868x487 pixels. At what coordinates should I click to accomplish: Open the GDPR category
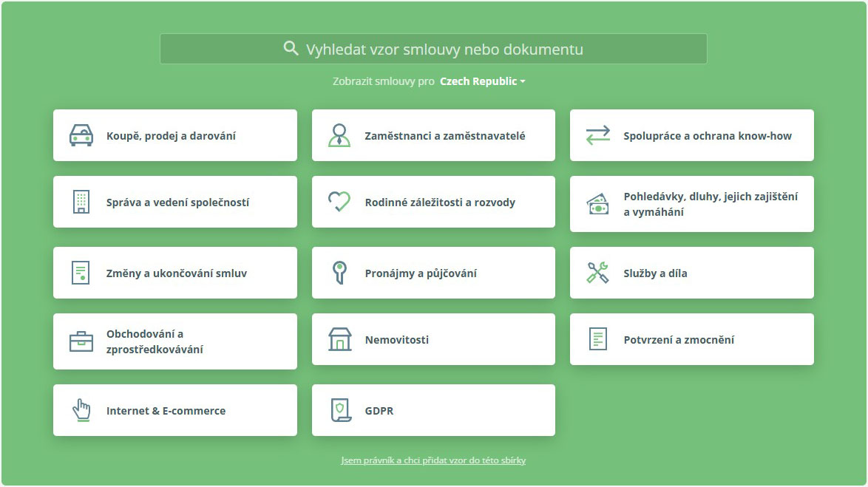(x=433, y=409)
